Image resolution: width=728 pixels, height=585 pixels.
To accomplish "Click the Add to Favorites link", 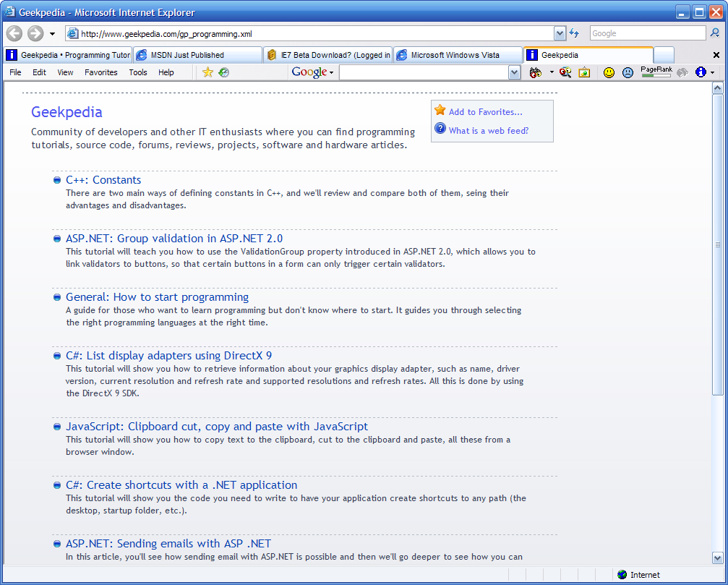I will click(x=485, y=112).
